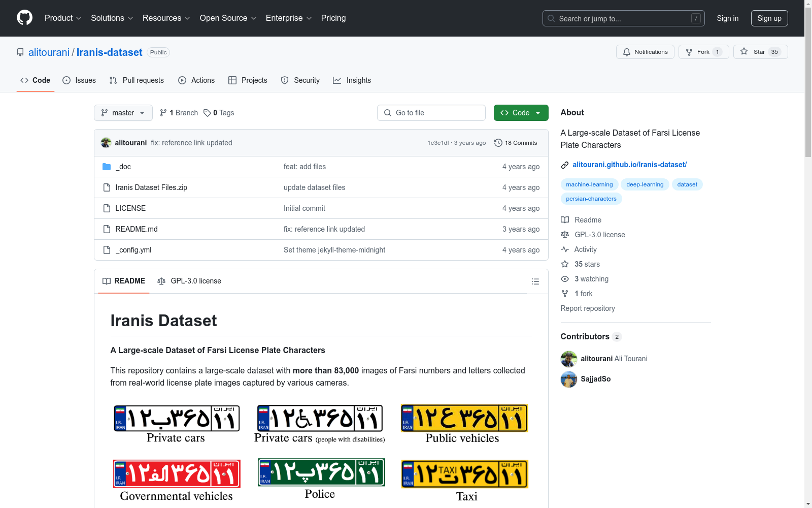The height and width of the screenshot is (508, 812).
Task: Click the 'update dataset files' commit message
Action: 314,187
